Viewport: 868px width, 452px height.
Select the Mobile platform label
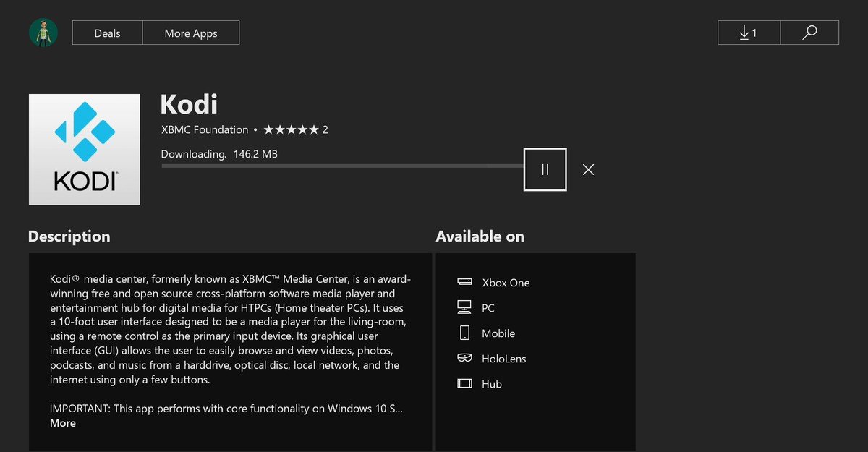point(498,333)
